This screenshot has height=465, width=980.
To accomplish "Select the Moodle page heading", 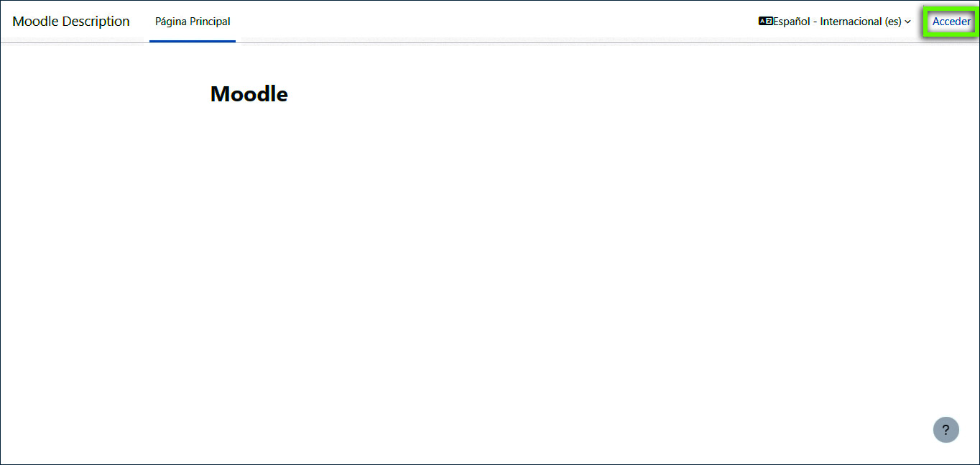I will 249,94.
